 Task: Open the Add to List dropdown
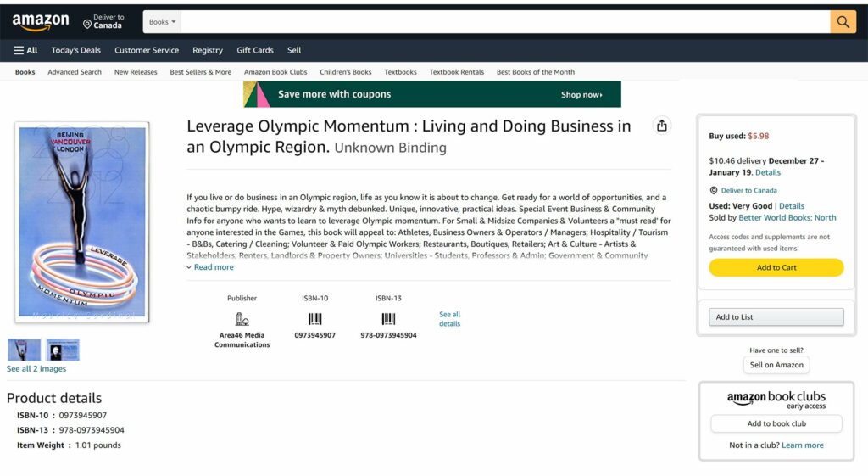point(776,317)
